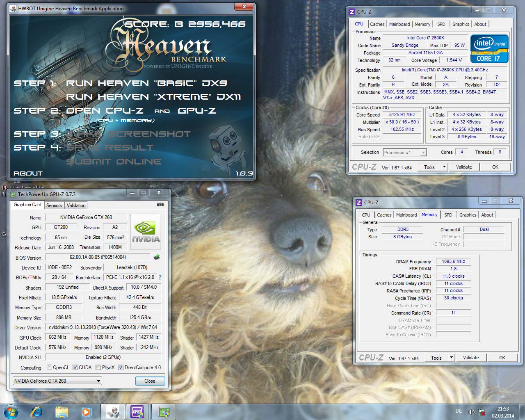The width and height of the screenshot is (525, 420).
Task: Open the Mainboard tab in the top CPU-Z window
Action: 399,24
